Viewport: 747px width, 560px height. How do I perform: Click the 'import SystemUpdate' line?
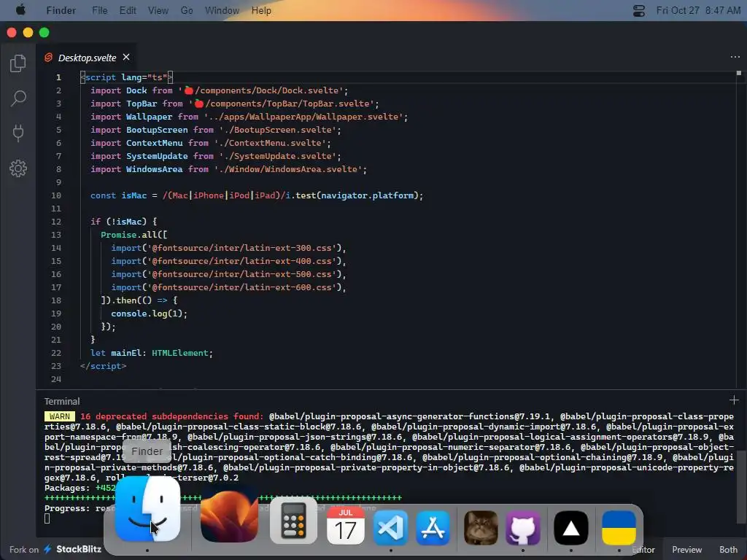(216, 156)
